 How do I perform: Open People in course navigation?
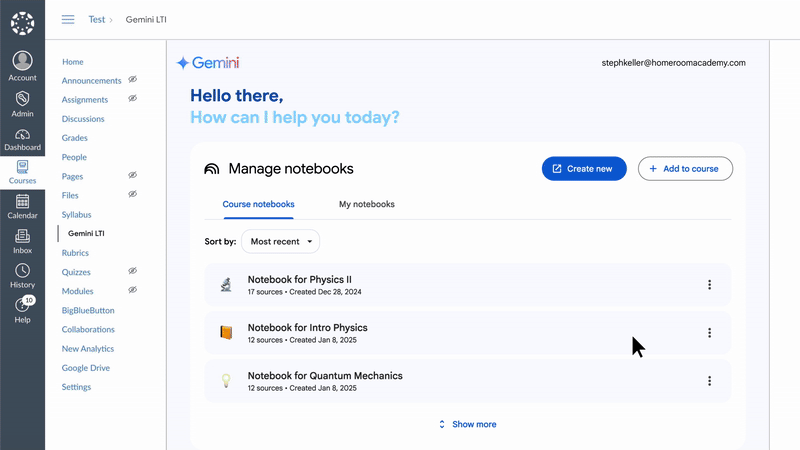(x=74, y=157)
